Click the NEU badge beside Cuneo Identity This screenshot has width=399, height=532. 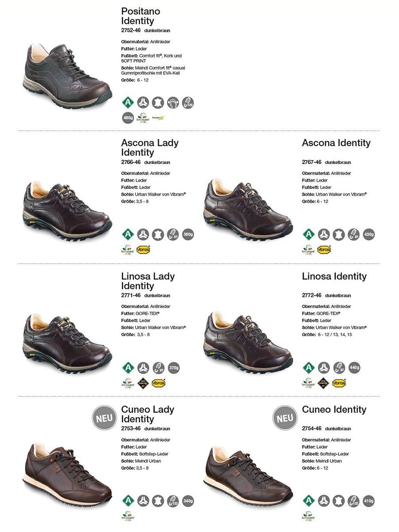[x=285, y=418]
